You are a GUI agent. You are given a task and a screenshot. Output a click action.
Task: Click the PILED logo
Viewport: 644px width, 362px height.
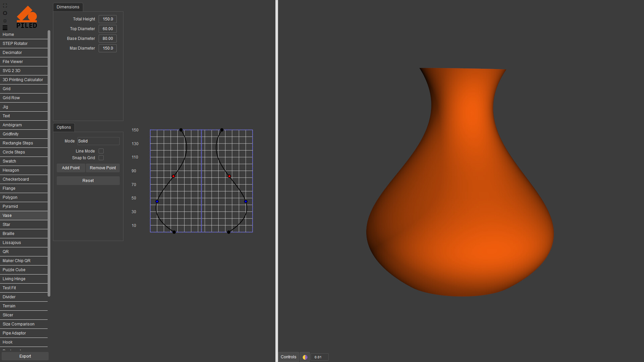click(x=27, y=17)
